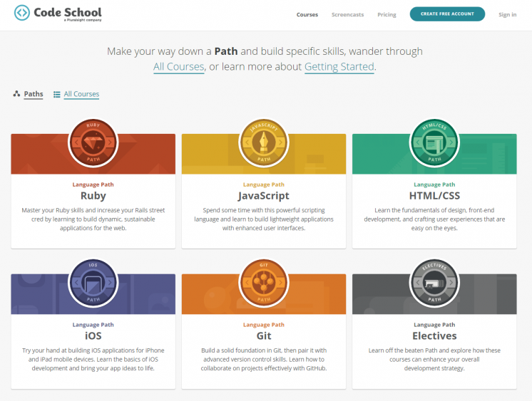
Task: Click the Code School wordmark text
Action: pos(68,12)
